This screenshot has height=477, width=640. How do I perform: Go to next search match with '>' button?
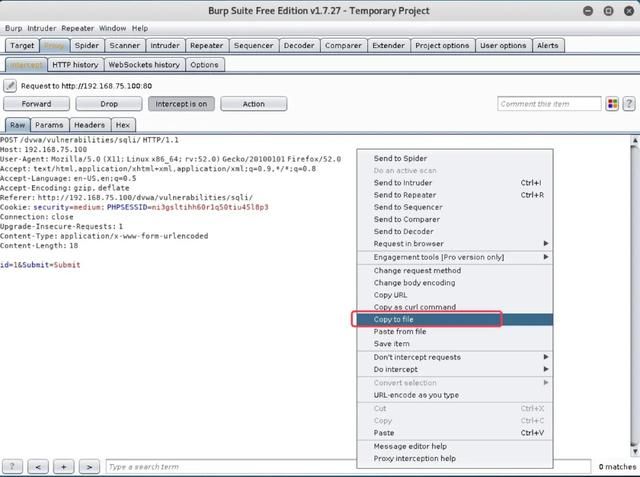pyautogui.click(x=90, y=466)
